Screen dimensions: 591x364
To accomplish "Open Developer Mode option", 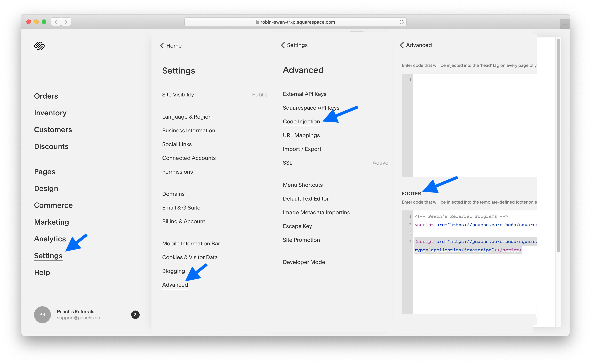I will [x=304, y=262].
